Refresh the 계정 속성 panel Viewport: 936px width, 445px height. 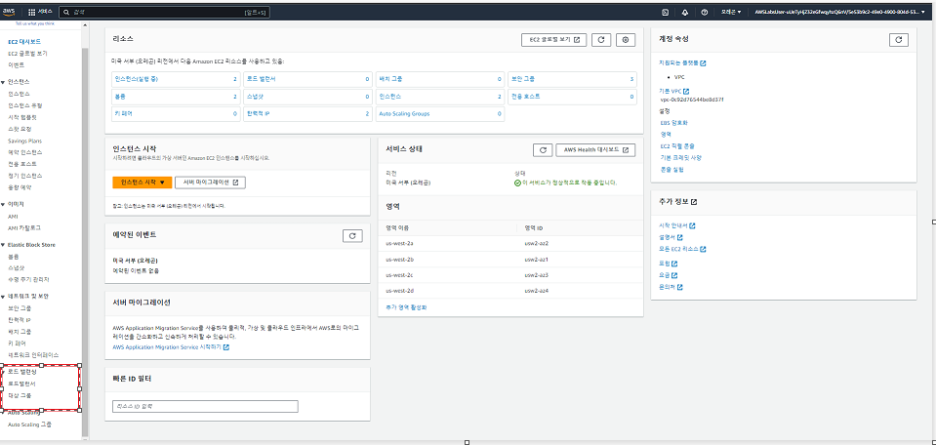tap(898, 39)
